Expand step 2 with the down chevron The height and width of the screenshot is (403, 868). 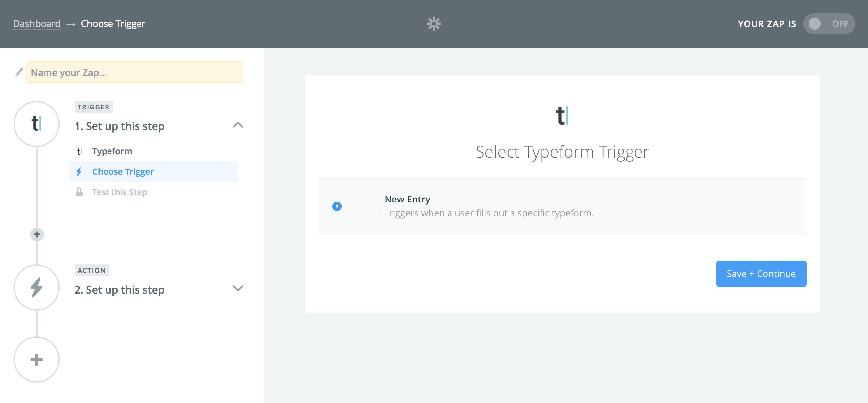pyautogui.click(x=238, y=289)
